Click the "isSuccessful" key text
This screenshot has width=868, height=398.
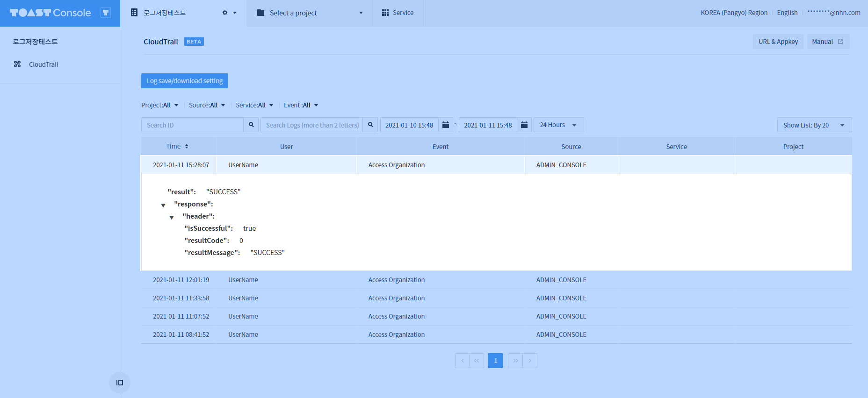coord(209,228)
